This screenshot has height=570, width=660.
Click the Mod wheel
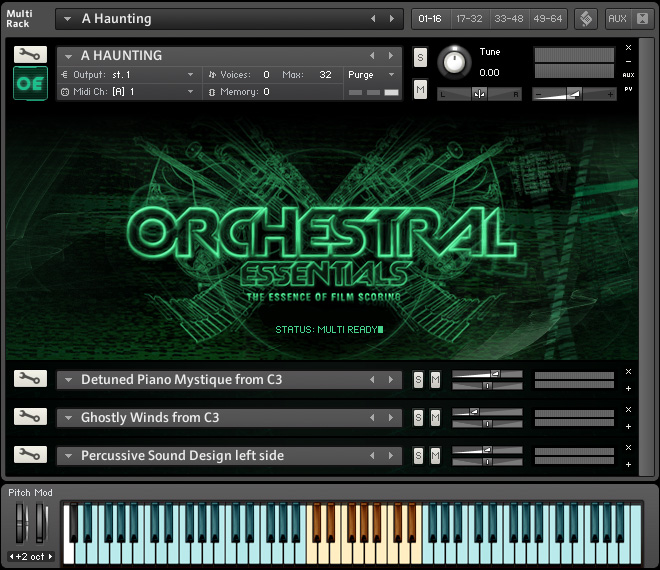(x=41, y=523)
